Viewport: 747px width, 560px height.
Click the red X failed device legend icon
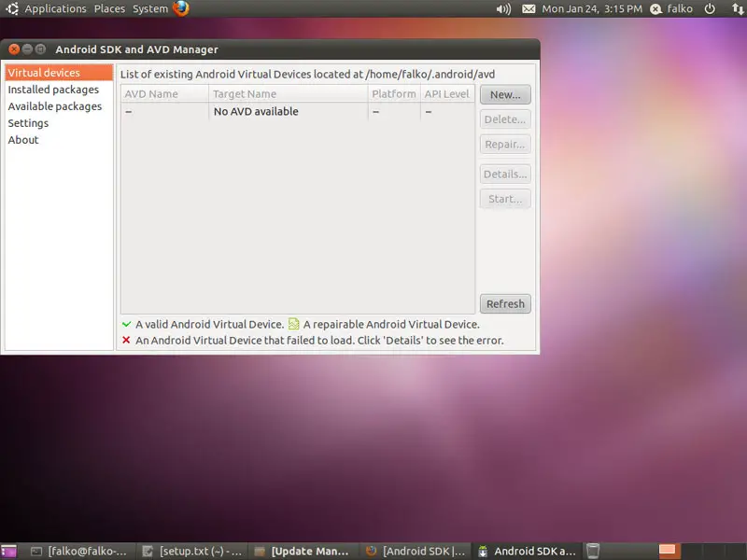point(126,340)
